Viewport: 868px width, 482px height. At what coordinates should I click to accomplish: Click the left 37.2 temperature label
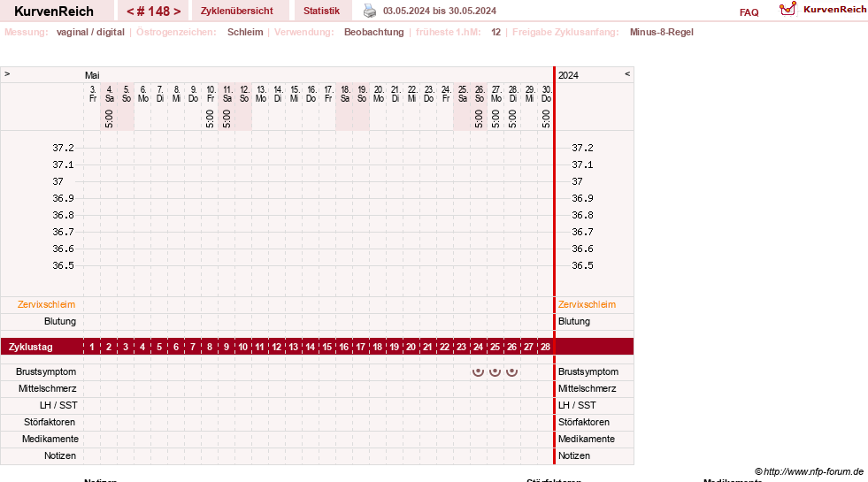63,148
